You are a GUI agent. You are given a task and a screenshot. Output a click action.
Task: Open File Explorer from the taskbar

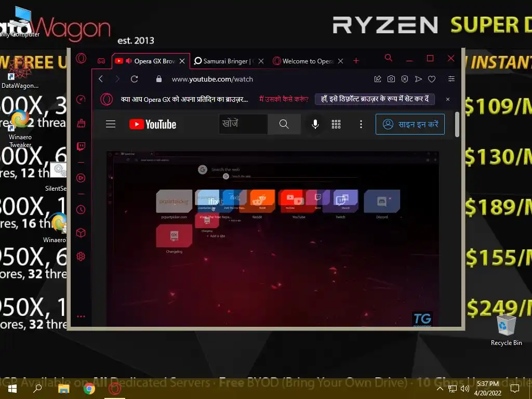63,389
